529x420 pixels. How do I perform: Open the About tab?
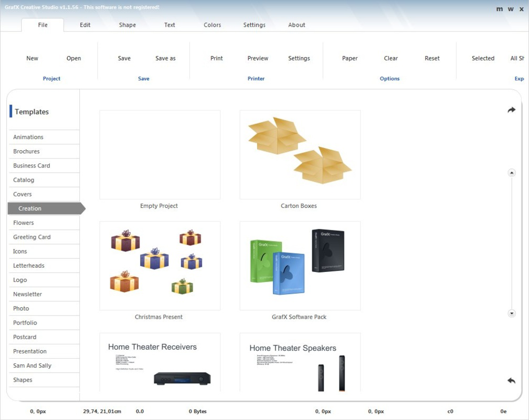[x=297, y=25]
